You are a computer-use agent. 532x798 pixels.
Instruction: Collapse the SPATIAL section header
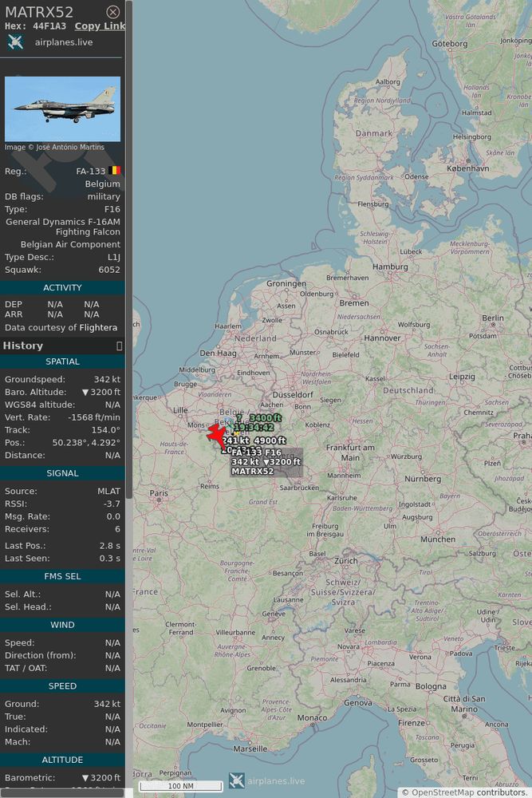tap(62, 361)
